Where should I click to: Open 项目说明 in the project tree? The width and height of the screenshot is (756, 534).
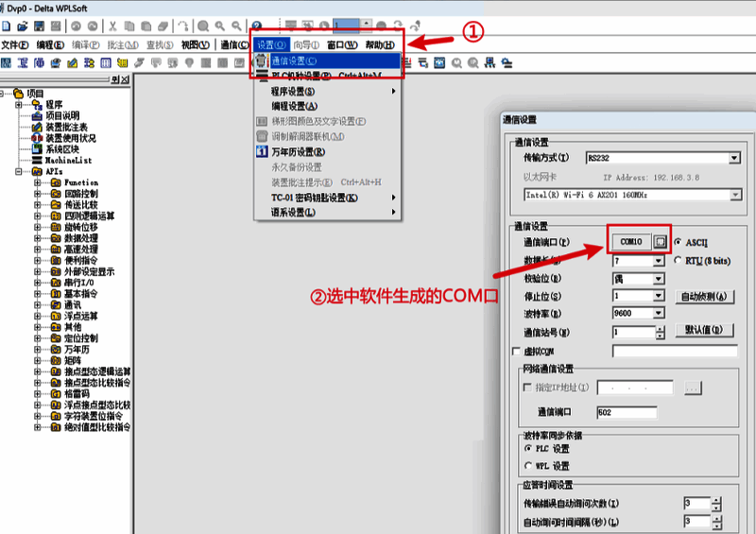62,115
